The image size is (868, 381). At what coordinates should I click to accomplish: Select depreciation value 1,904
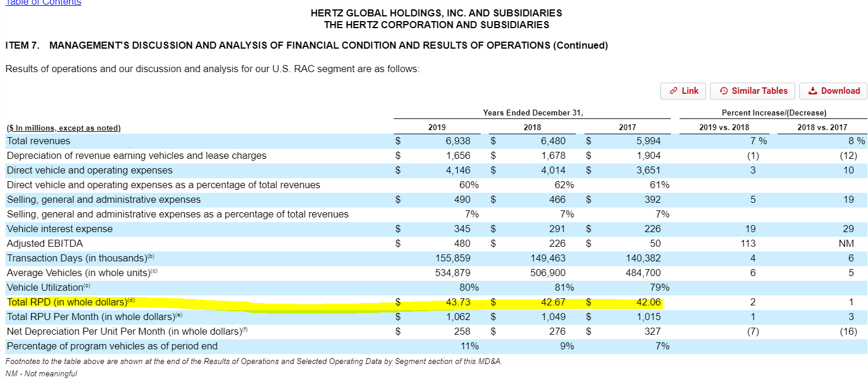(649, 155)
